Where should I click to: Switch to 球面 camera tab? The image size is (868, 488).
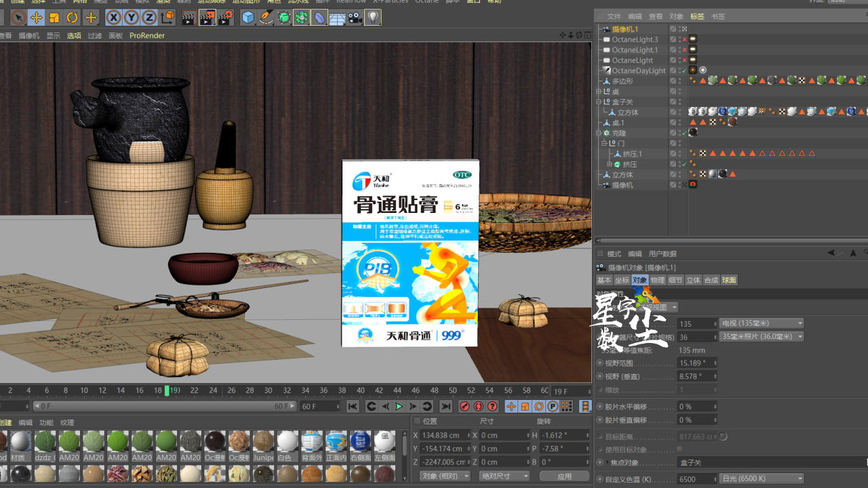coord(729,280)
